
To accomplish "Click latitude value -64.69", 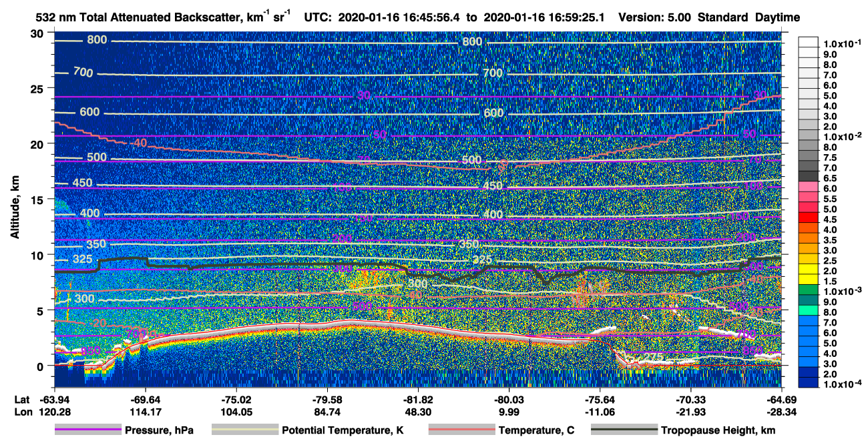I will click(781, 400).
